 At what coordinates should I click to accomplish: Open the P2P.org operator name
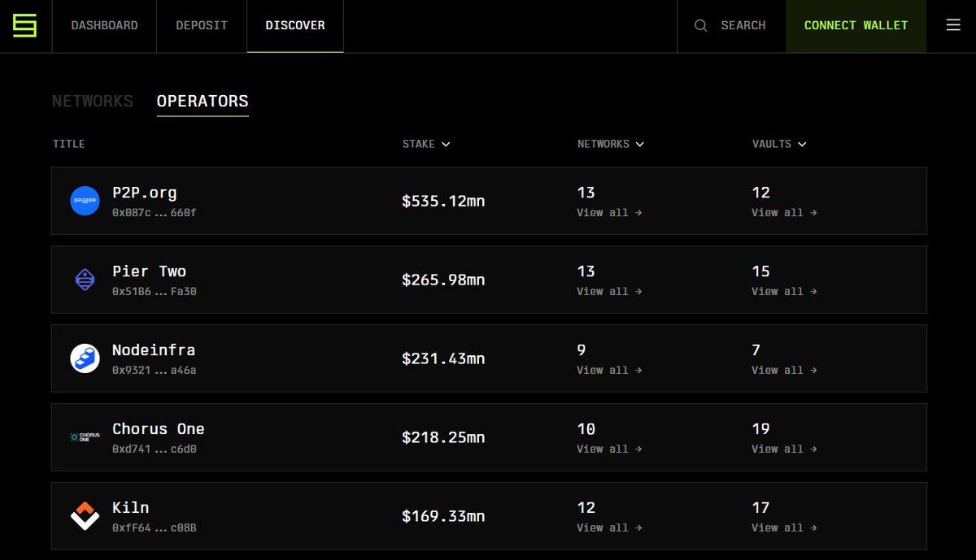tap(145, 193)
